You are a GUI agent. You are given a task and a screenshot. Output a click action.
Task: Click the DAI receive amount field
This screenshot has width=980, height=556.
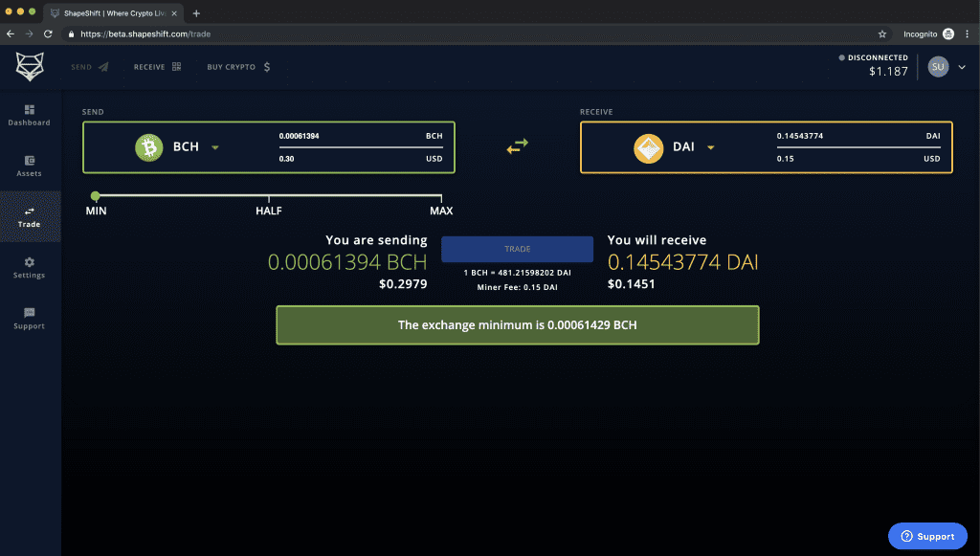[858, 136]
